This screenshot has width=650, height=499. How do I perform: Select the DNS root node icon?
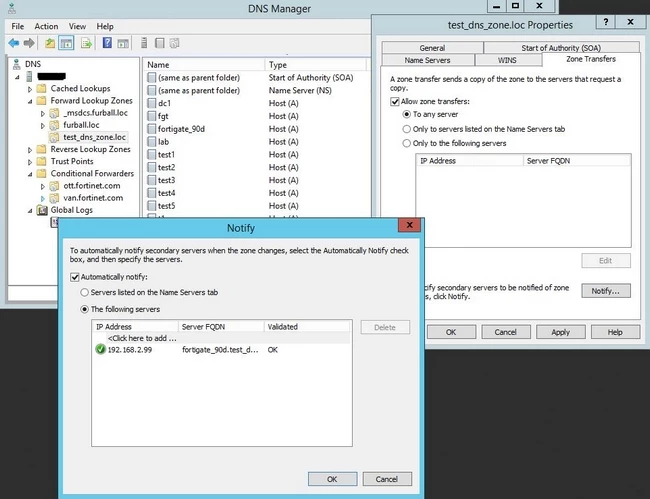point(17,64)
